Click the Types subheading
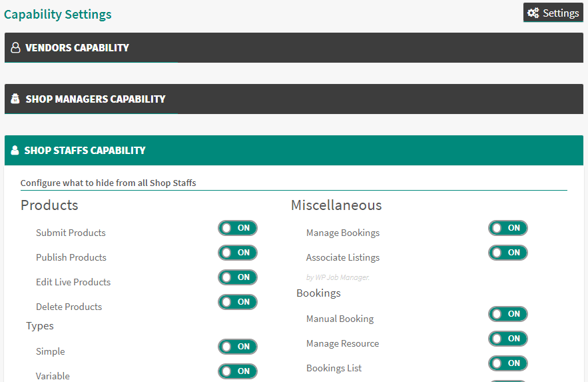 (x=40, y=326)
